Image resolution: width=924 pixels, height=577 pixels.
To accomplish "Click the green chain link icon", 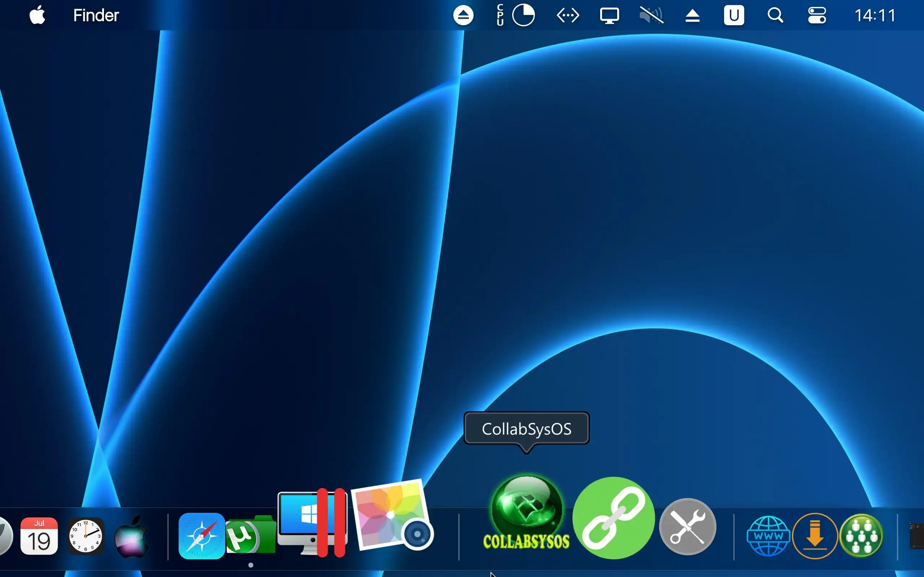I will coord(614,518).
